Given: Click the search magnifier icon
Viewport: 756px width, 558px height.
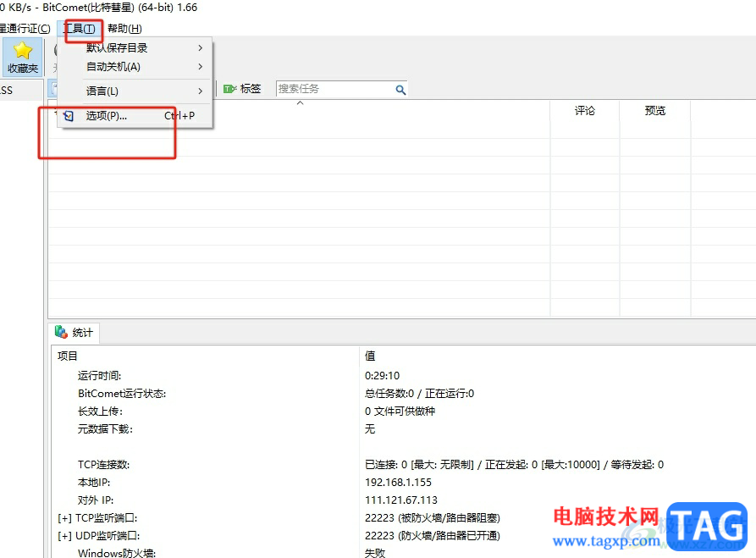Looking at the screenshot, I should coord(400,90).
